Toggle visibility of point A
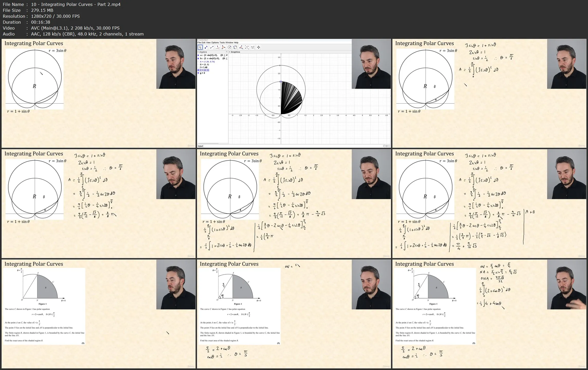The width and height of the screenshot is (588, 370). [198, 62]
